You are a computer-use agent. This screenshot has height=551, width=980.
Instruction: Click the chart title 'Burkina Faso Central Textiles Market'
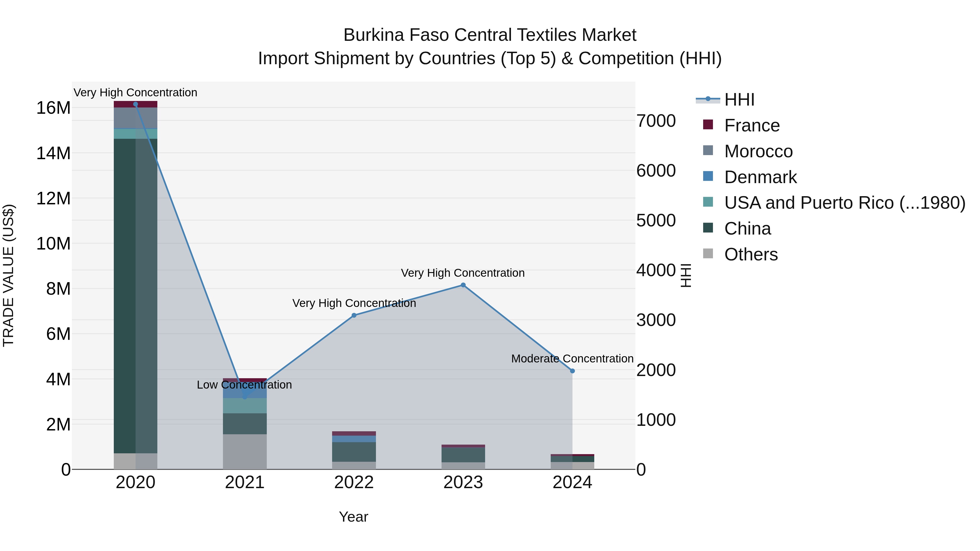point(490,35)
